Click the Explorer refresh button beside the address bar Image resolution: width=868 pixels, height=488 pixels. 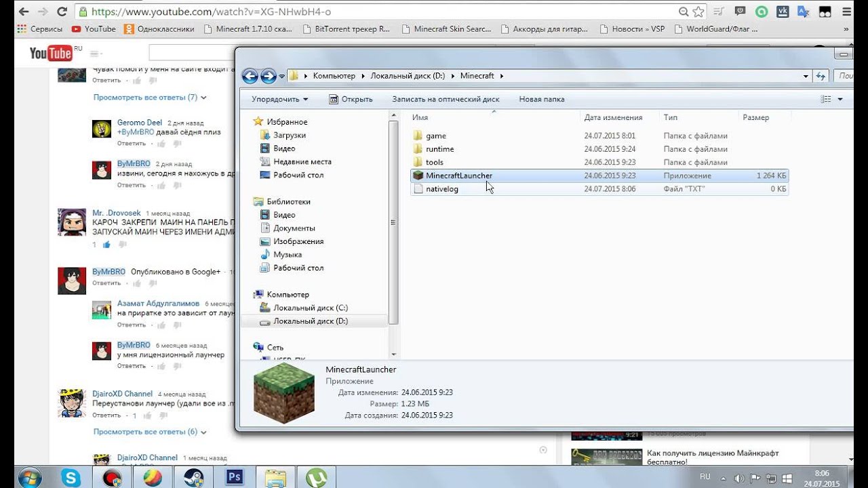[821, 76]
